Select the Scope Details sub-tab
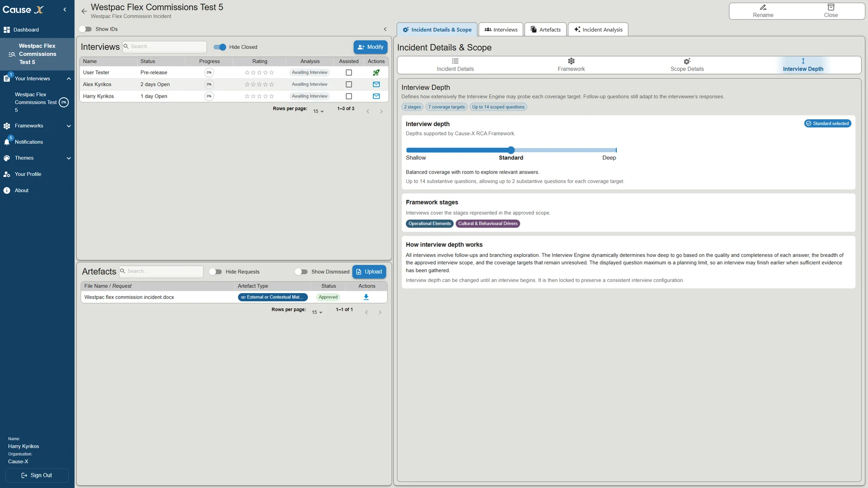Viewport: 868px width, 488px height. coord(687,65)
